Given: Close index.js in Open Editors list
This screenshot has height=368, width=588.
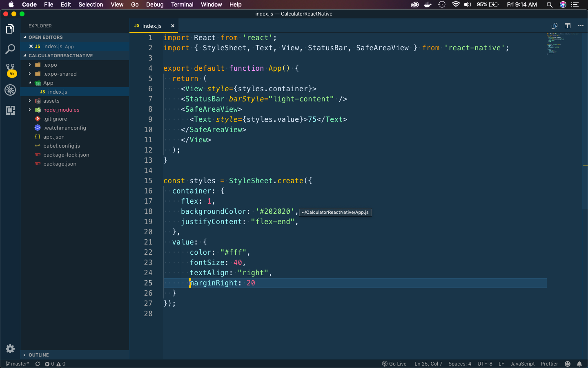Looking at the screenshot, I should [31, 46].
